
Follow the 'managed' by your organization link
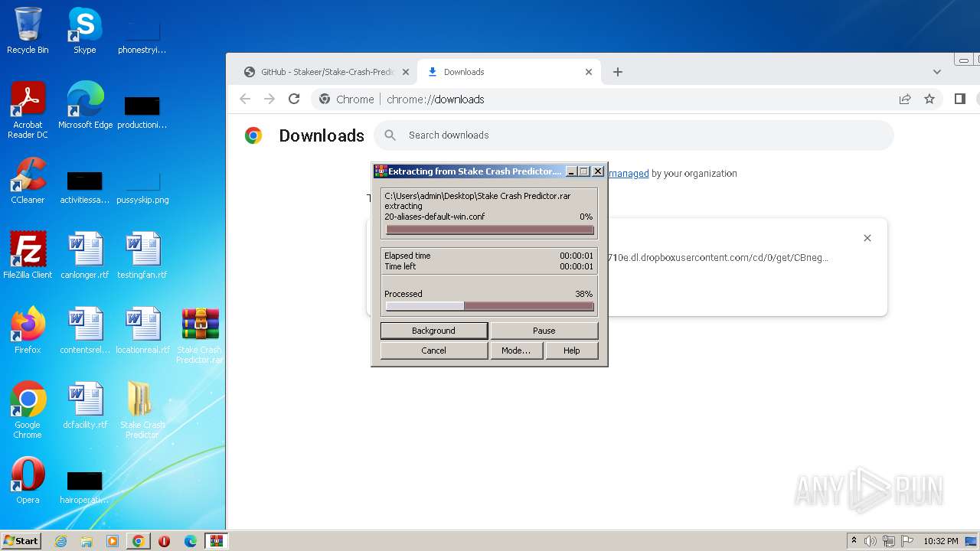[629, 174]
